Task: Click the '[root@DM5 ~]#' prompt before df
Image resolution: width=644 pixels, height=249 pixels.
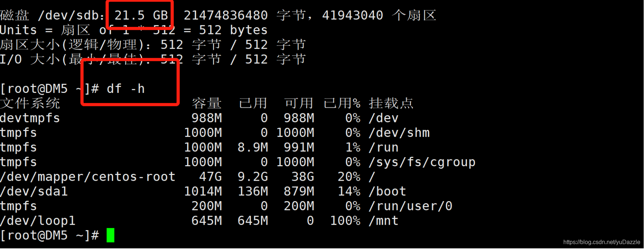Action: 49,89
